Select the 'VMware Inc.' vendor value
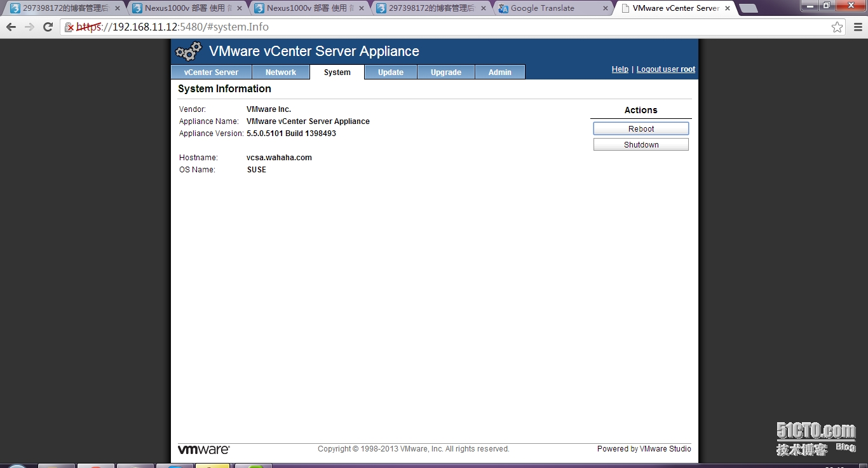 [269, 109]
